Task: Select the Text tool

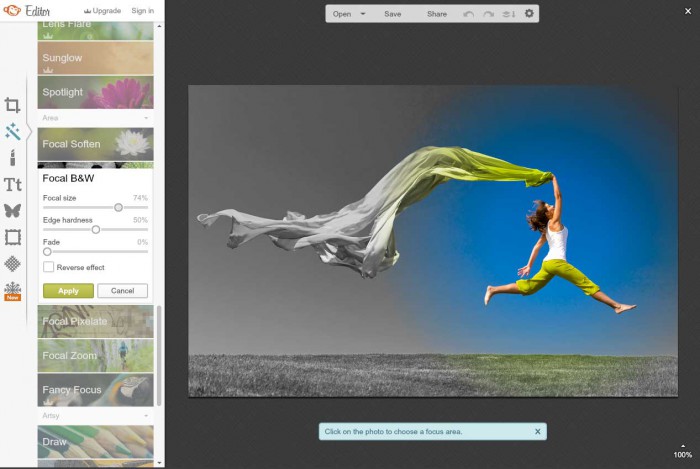Action: coord(12,184)
